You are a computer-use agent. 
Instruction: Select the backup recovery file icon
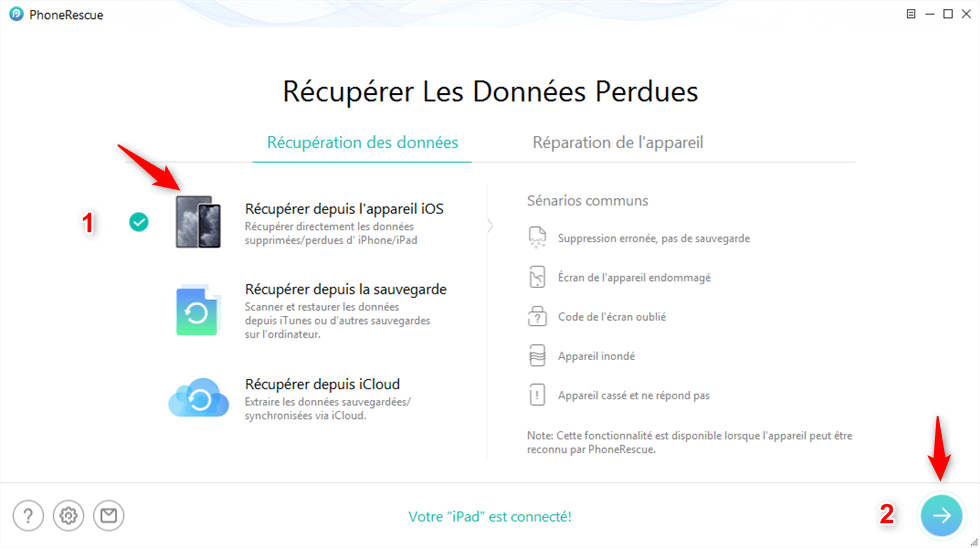[x=197, y=311]
